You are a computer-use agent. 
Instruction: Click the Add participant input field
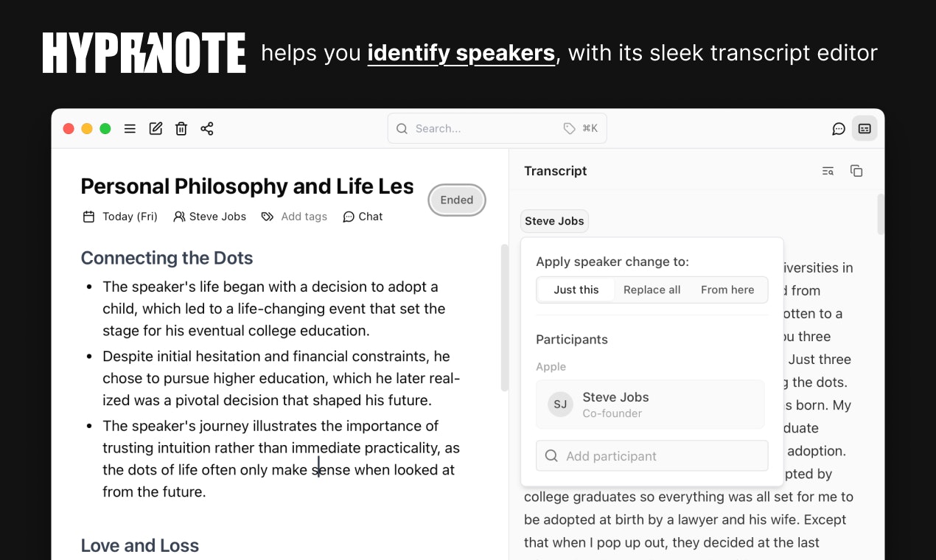[652, 456]
